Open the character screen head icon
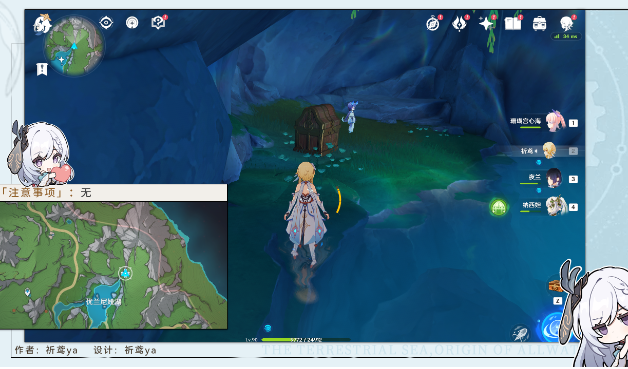 coord(567,23)
